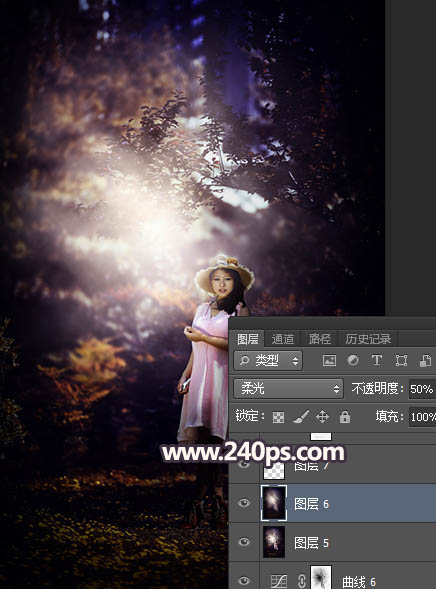Lock position move-arrows icon

[x=322, y=417]
